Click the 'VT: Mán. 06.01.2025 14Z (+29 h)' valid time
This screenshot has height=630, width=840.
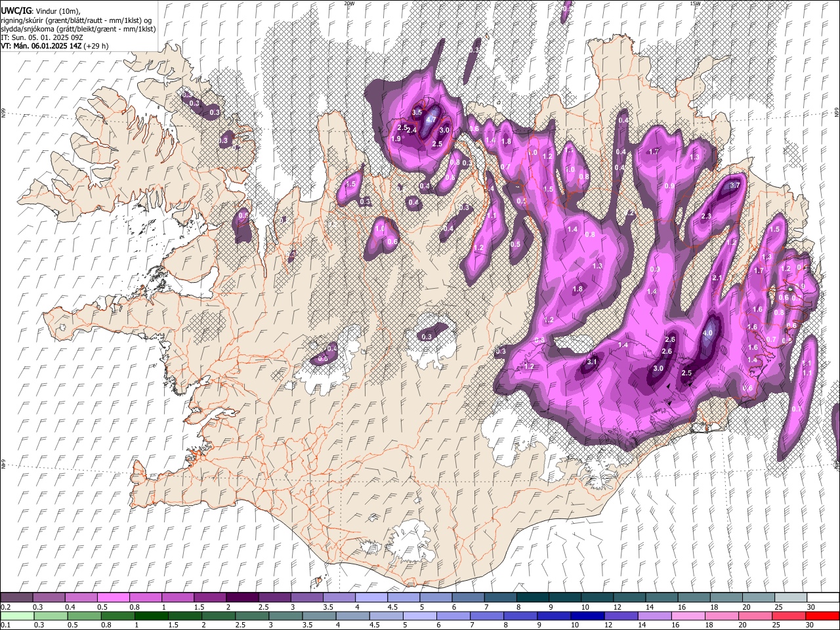(x=55, y=46)
